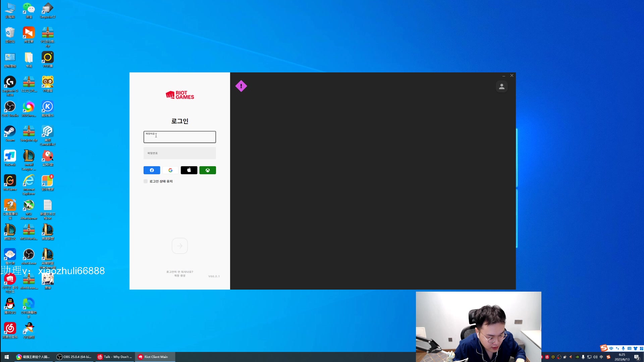The width and height of the screenshot is (644, 362).
Task: Open the Windows Start menu
Action: pyautogui.click(x=6, y=357)
